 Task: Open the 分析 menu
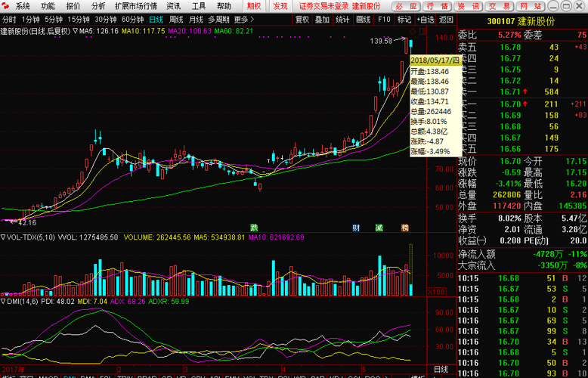click(x=98, y=6)
